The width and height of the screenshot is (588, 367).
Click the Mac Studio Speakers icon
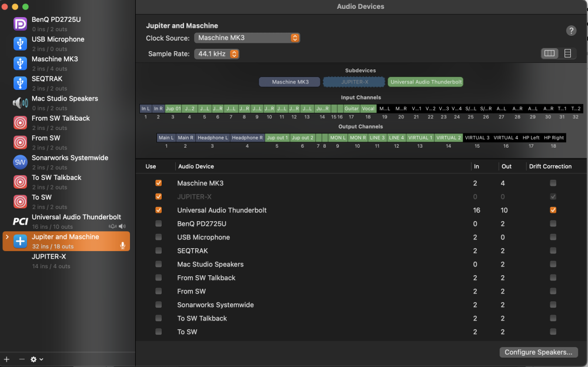(20, 103)
